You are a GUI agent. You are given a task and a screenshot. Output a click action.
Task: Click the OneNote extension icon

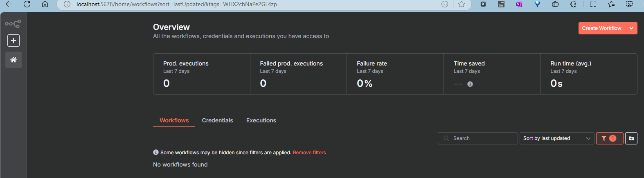[x=519, y=4]
